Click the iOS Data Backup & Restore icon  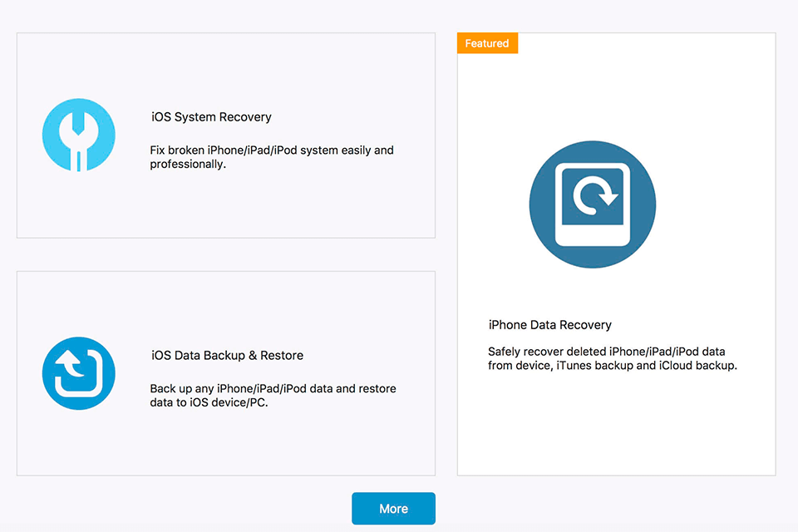[78, 373]
